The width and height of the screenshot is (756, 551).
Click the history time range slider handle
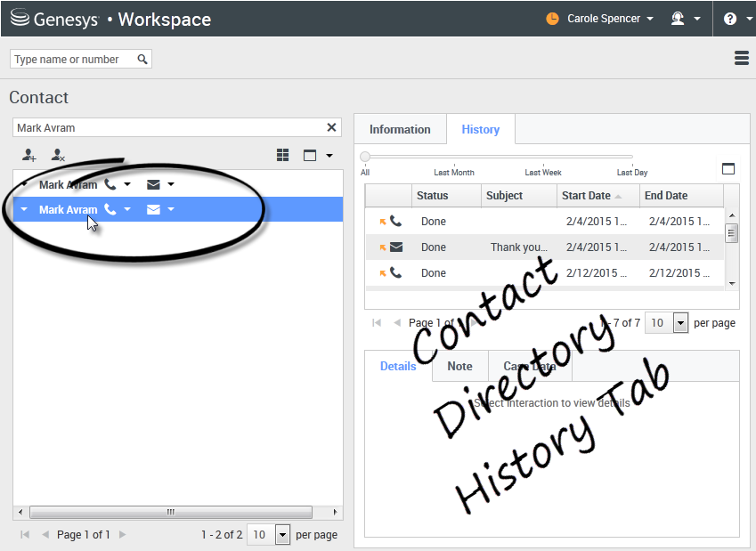(x=365, y=157)
